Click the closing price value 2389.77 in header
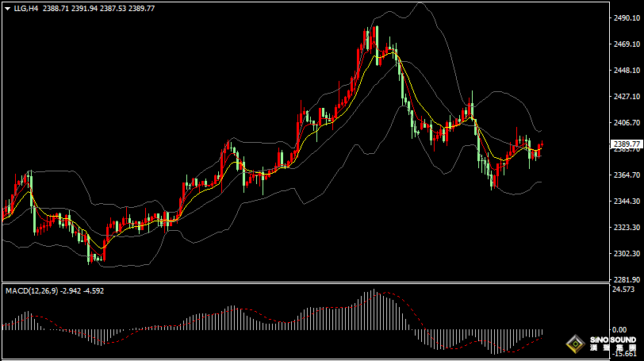The width and height of the screenshot is (644, 361). [x=141, y=8]
